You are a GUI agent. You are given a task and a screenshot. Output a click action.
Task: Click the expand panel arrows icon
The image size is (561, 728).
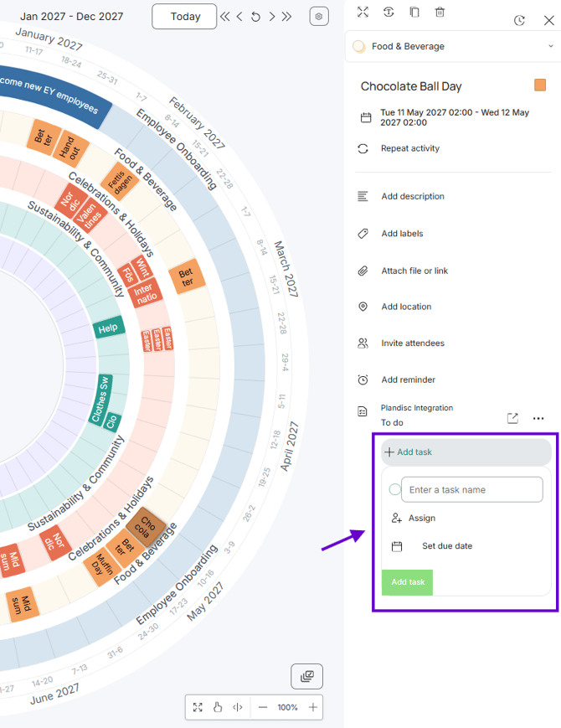(x=363, y=12)
